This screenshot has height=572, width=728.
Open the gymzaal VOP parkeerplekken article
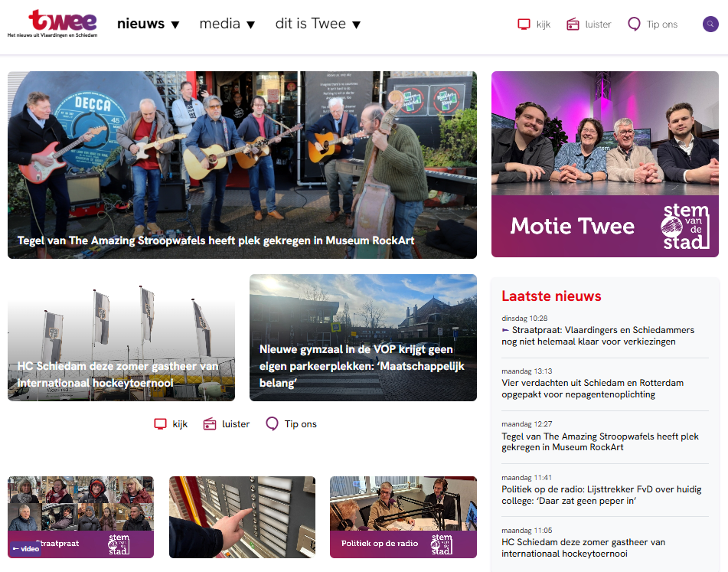click(363, 338)
